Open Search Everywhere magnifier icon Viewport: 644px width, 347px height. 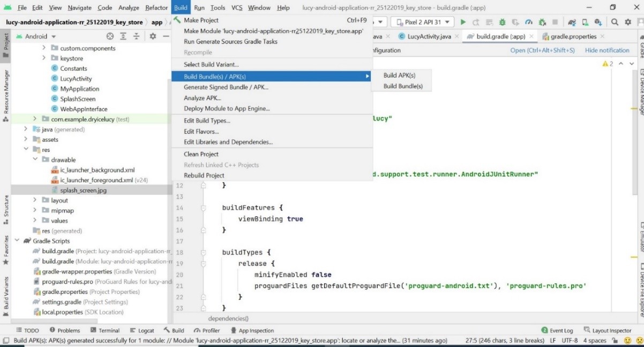[614, 22]
